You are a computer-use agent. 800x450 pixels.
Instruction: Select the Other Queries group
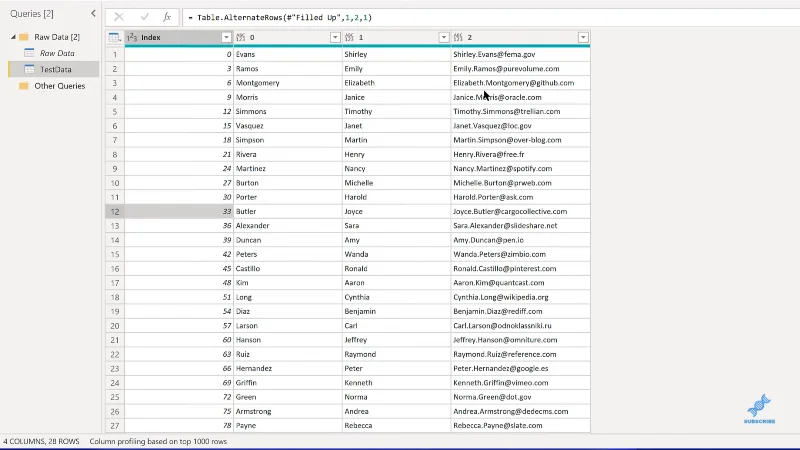(x=60, y=86)
